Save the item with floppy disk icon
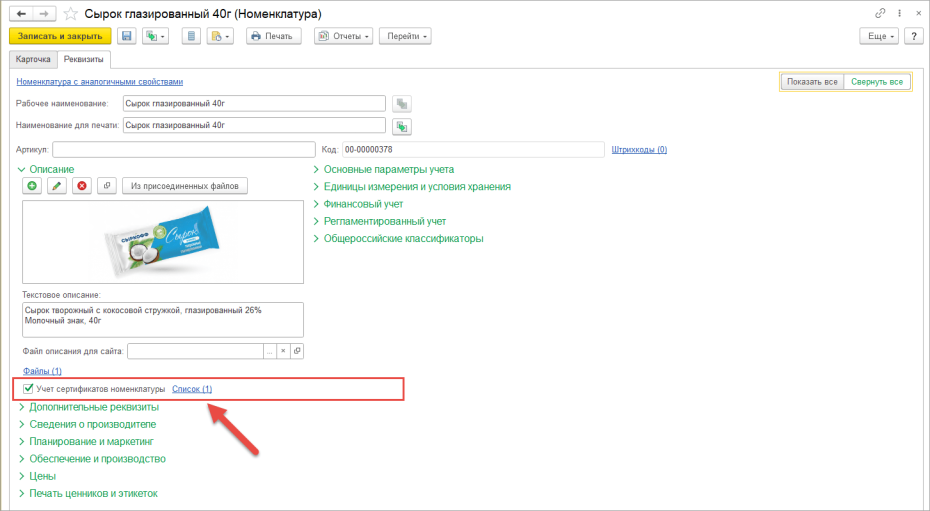Screen dimensions: 930x511 click(126, 36)
